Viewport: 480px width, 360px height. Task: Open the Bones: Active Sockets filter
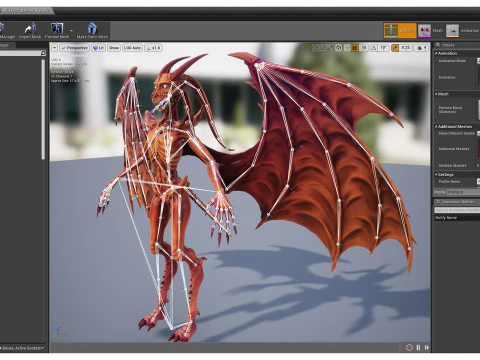point(23,348)
